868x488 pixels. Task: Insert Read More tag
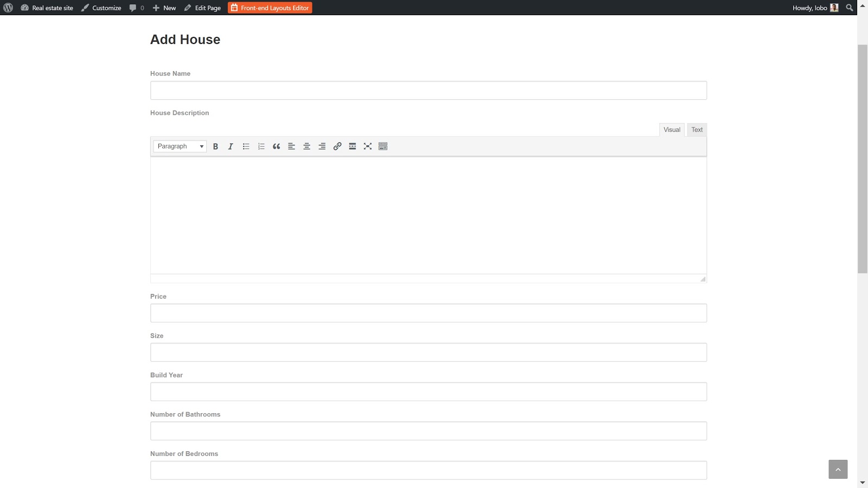pos(352,146)
